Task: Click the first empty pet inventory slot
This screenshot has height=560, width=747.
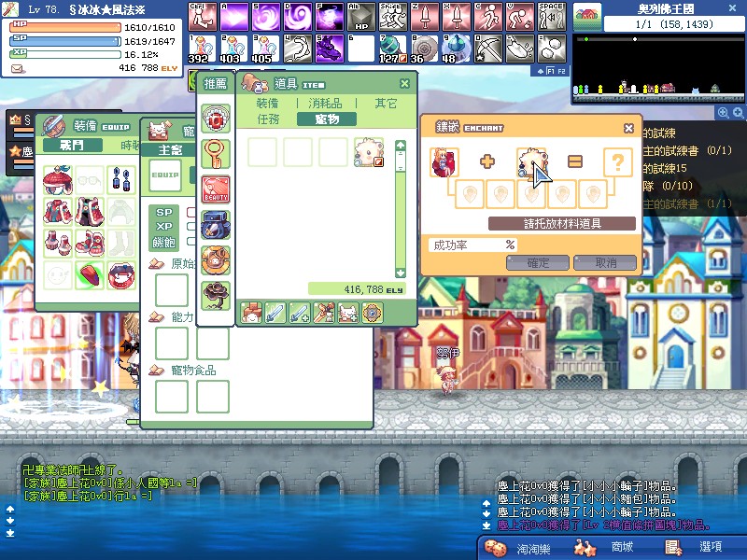Action: [262, 152]
